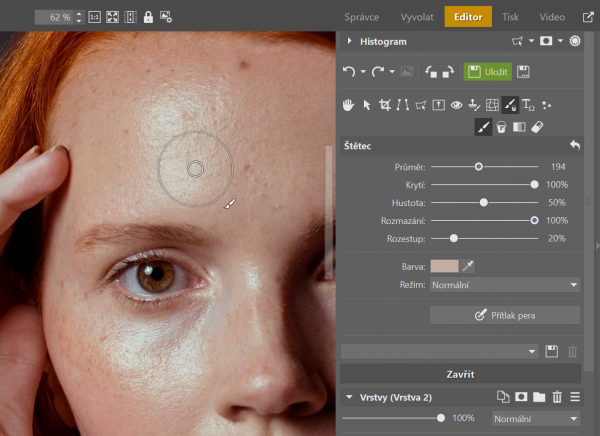Screen dimensions: 600x436
Task: Open the Barva color swatch
Action: coord(444,266)
